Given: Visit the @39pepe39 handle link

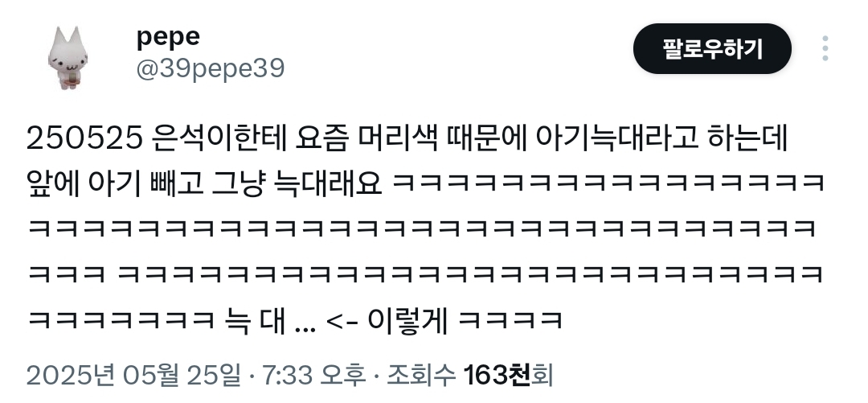Looking at the screenshot, I should point(211,68).
